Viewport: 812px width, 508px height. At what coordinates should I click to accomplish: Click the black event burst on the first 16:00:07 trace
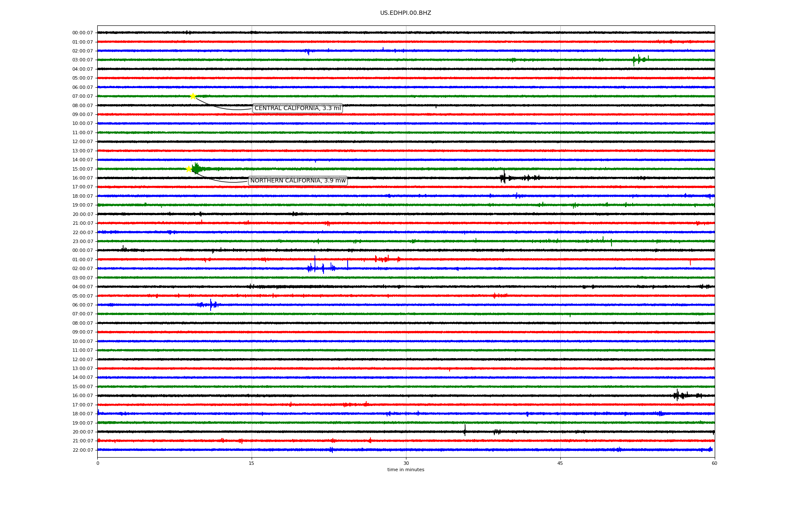click(503, 177)
